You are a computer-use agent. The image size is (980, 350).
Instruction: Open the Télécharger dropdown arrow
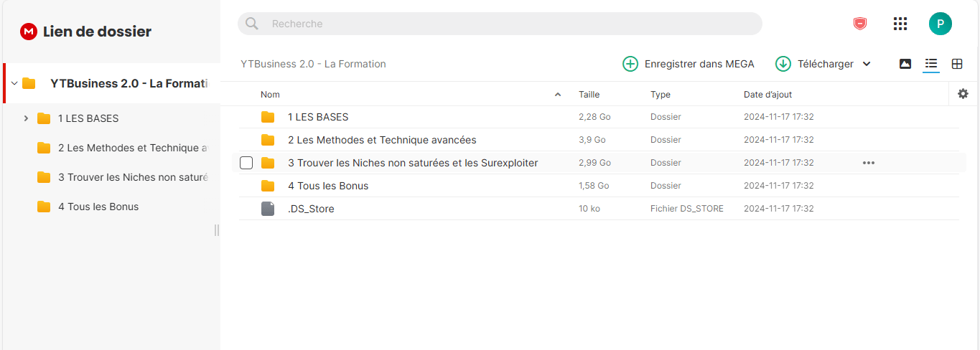coord(867,64)
